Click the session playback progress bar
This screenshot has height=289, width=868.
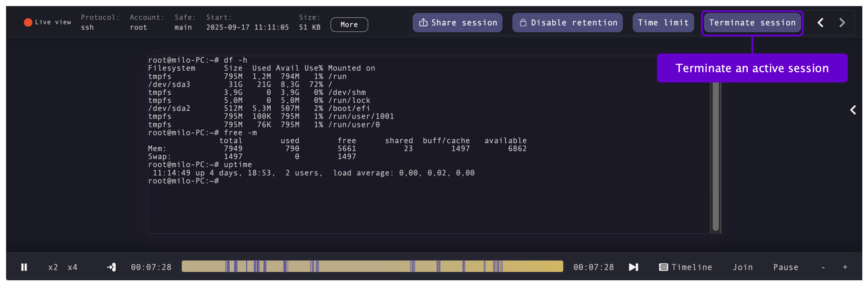[372, 266]
